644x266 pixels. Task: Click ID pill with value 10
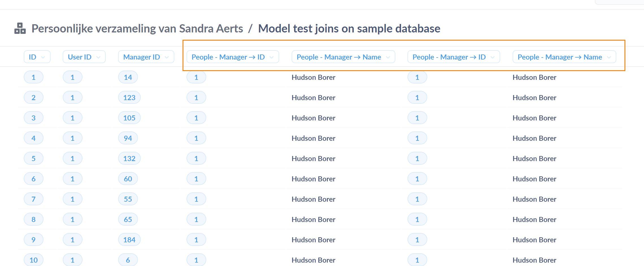click(x=34, y=260)
